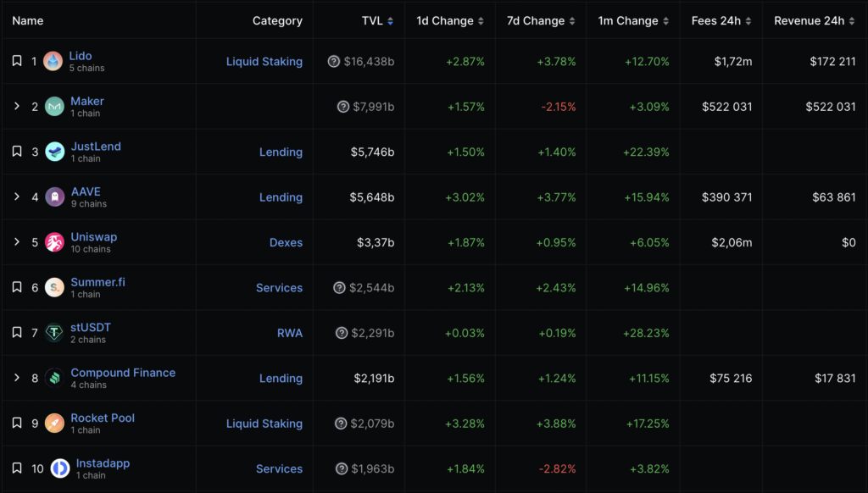868x493 pixels.
Task: Click the AAVE ghost logo icon
Action: (55, 197)
